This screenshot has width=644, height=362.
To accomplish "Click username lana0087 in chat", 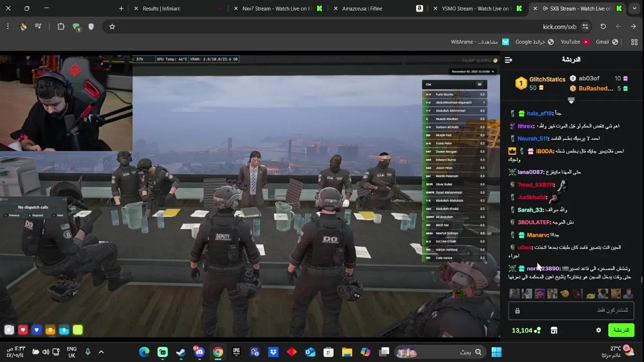I will pyautogui.click(x=530, y=172).
